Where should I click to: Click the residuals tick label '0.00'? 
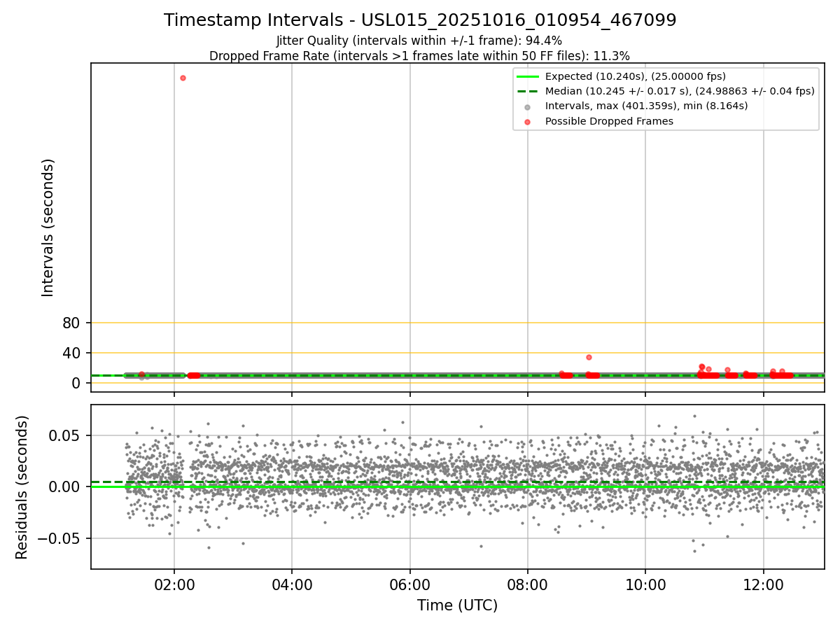65,486
